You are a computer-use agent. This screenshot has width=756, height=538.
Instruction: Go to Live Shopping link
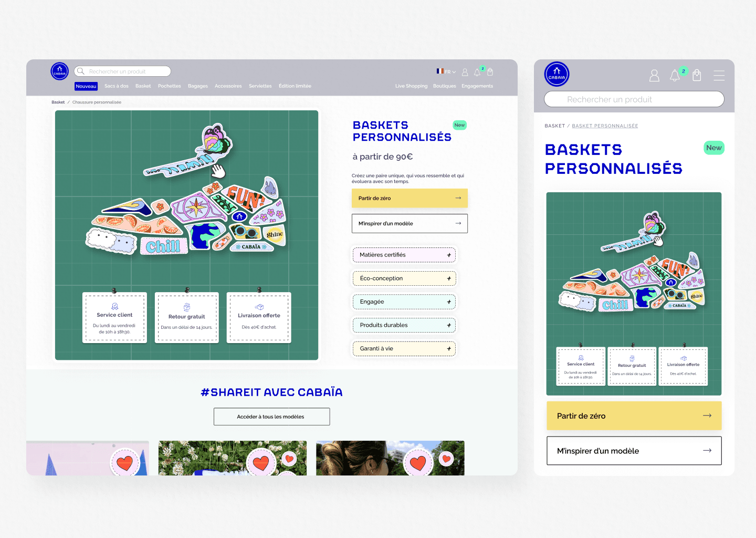(x=412, y=86)
